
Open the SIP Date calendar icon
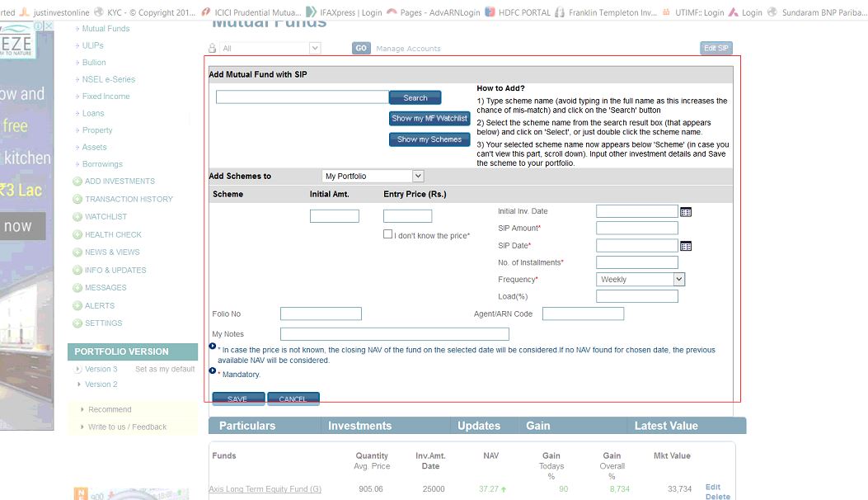tap(686, 246)
